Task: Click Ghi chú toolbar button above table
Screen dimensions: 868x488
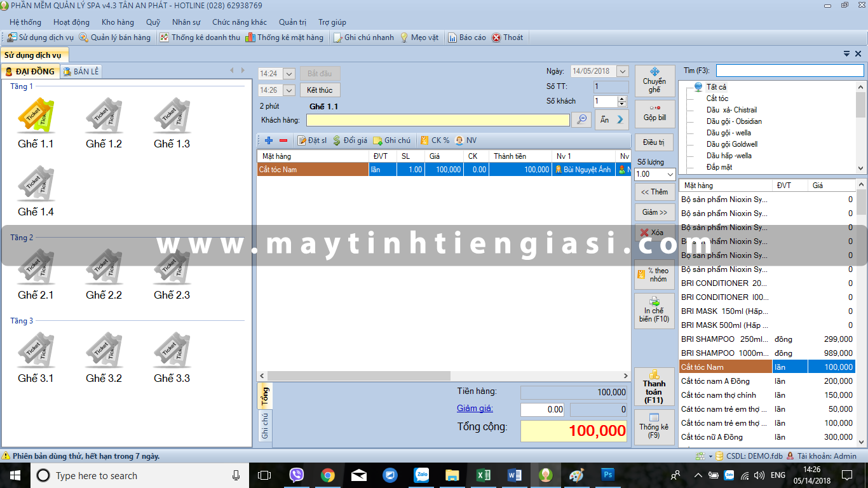Action: point(391,140)
